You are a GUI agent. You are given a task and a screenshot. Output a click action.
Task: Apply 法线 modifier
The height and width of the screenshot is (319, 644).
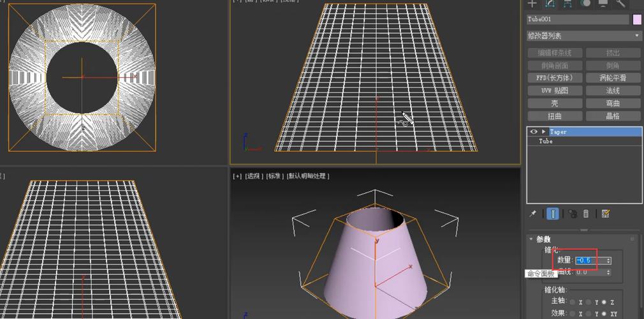coord(613,91)
